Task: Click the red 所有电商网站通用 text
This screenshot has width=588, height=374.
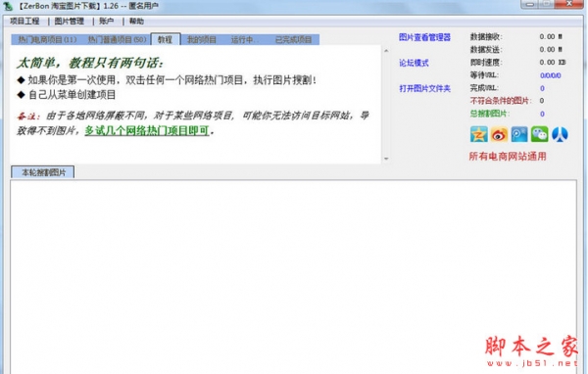Action: 508,157
